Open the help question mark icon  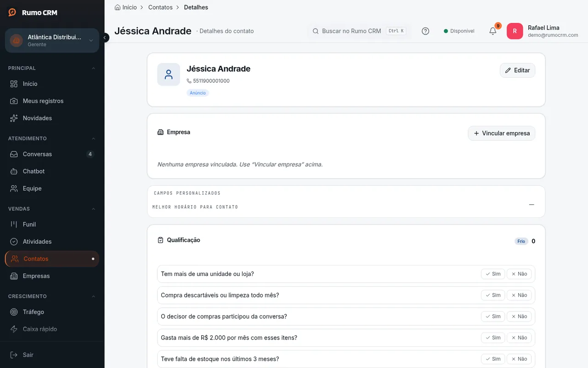point(425,31)
